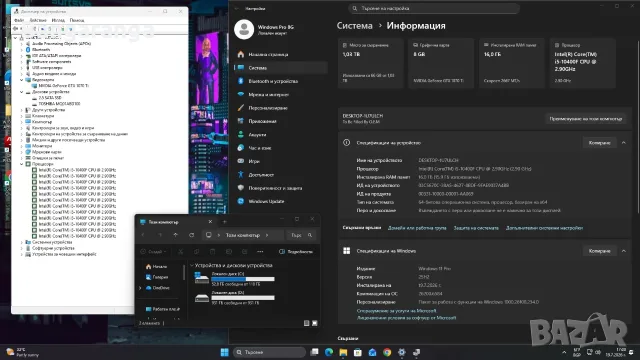The image size is (640, 360).
Task: Expand OneDrive in Explorer navigation pane
Action: click(x=140, y=288)
